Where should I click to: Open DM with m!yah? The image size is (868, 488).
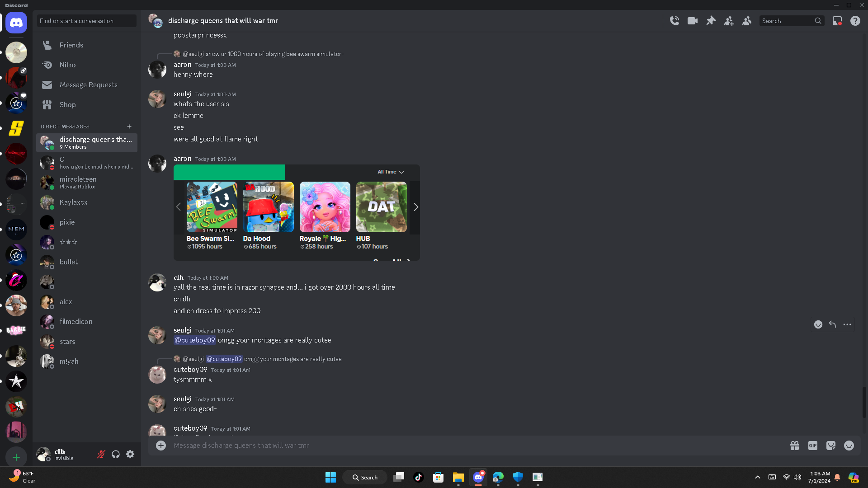point(87,361)
